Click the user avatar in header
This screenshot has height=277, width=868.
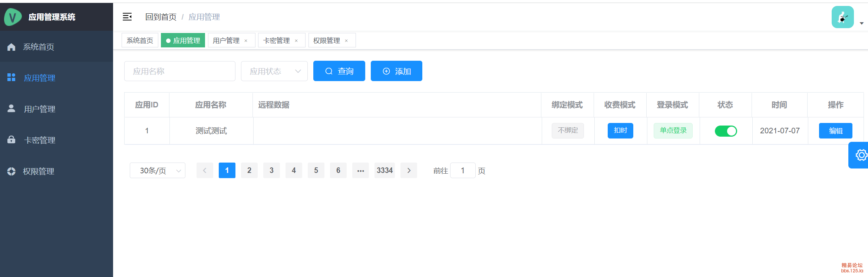(842, 17)
